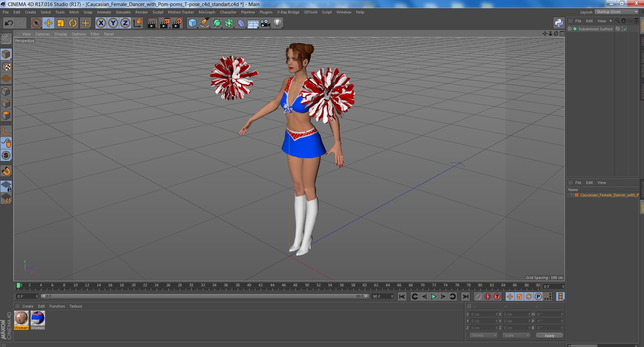Toggle Subdivision Surface enabled green checkmark
The image size is (644, 347).
[625, 29]
